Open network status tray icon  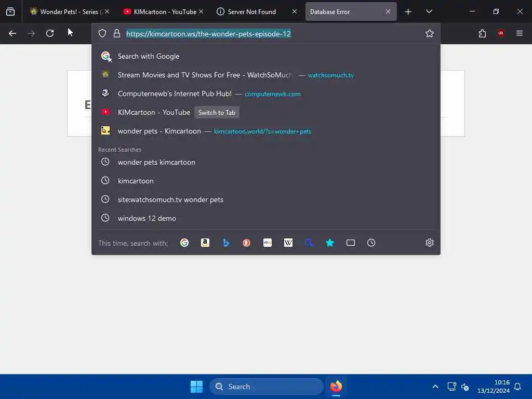tap(451, 387)
